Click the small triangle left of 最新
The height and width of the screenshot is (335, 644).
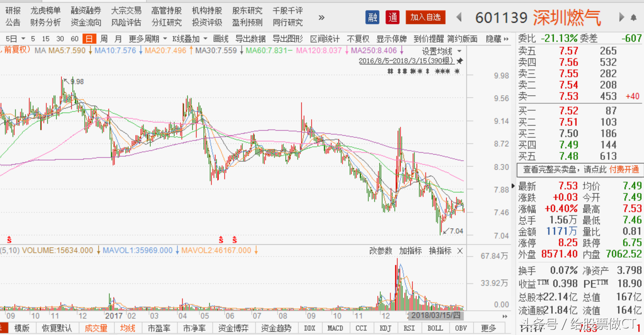pyautogui.click(x=513, y=186)
